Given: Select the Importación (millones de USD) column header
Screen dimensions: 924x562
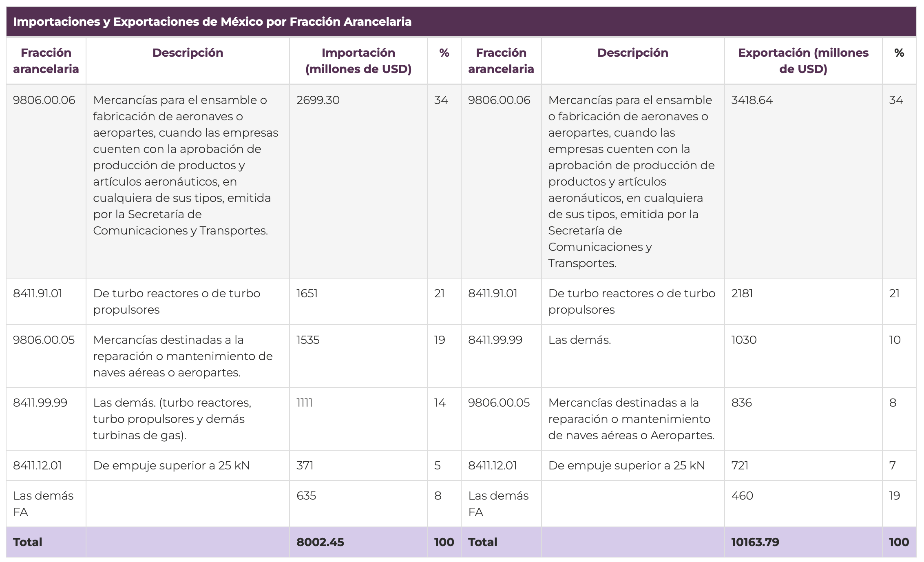Looking at the screenshot, I should click(358, 61).
